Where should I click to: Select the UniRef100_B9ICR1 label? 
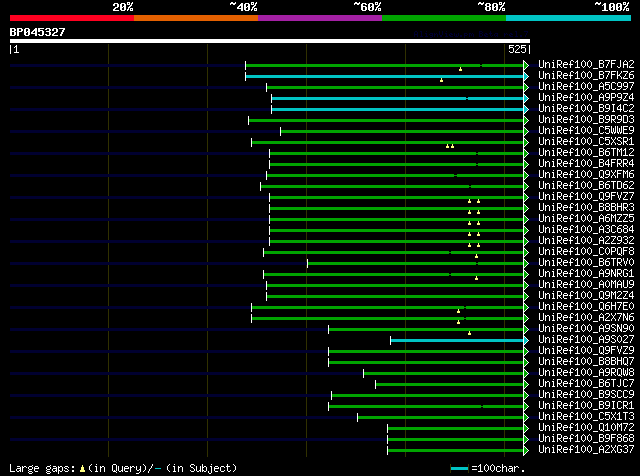[586, 406]
